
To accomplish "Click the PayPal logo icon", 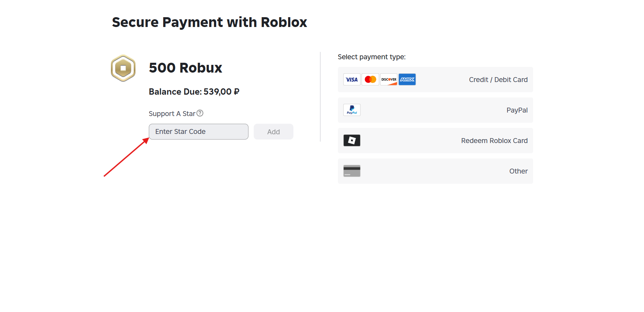I will (352, 110).
